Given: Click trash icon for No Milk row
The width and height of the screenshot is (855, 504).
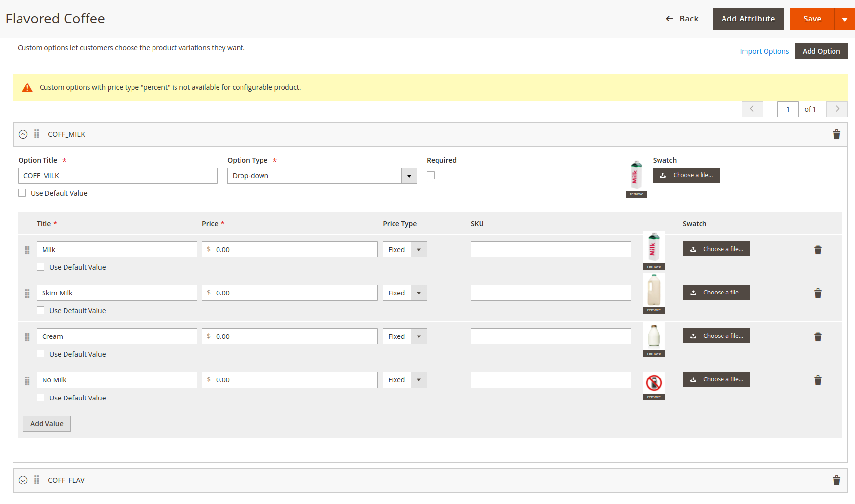Looking at the screenshot, I should pyautogui.click(x=818, y=380).
